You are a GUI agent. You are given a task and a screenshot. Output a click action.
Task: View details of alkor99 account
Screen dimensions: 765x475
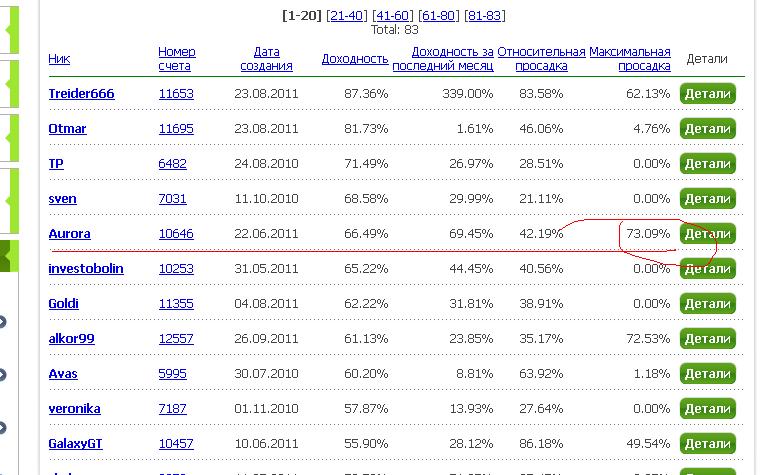(x=707, y=338)
